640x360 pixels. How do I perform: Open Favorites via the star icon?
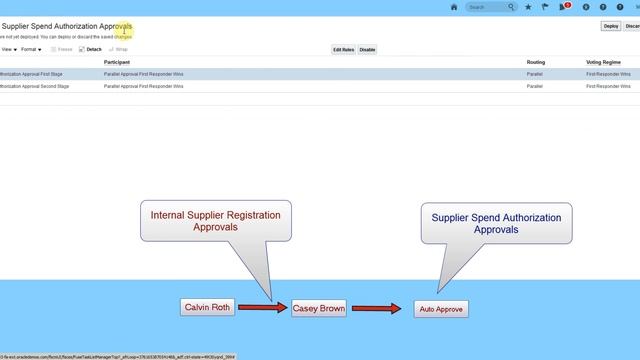[x=528, y=7]
